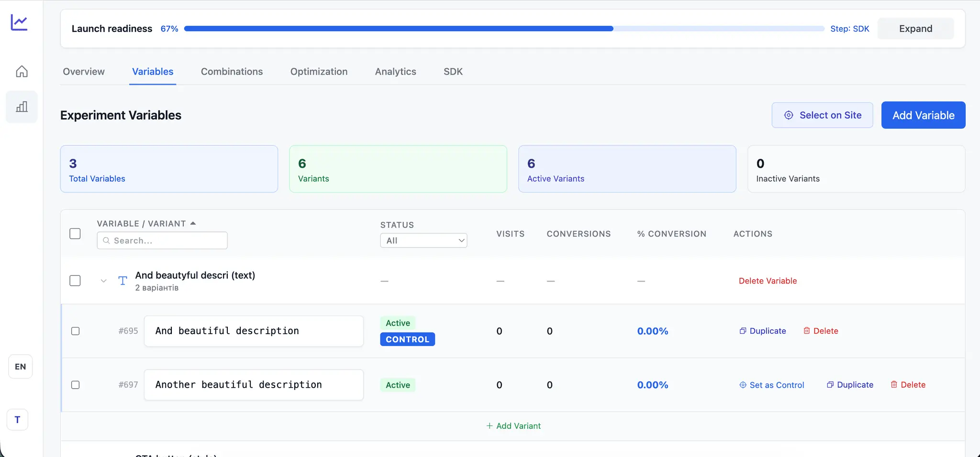Open the Analytics tab

(x=395, y=72)
